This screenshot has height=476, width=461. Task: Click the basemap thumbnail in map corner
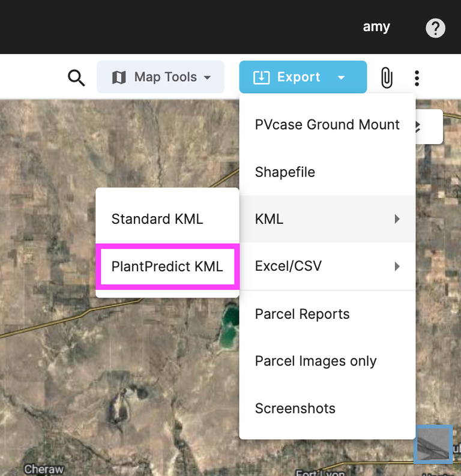tap(433, 444)
